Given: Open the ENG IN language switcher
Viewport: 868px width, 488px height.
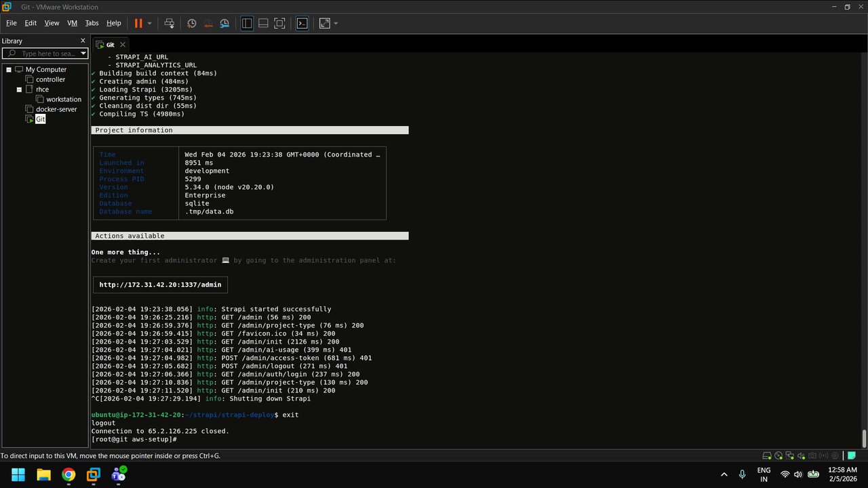Looking at the screenshot, I should click(x=764, y=474).
